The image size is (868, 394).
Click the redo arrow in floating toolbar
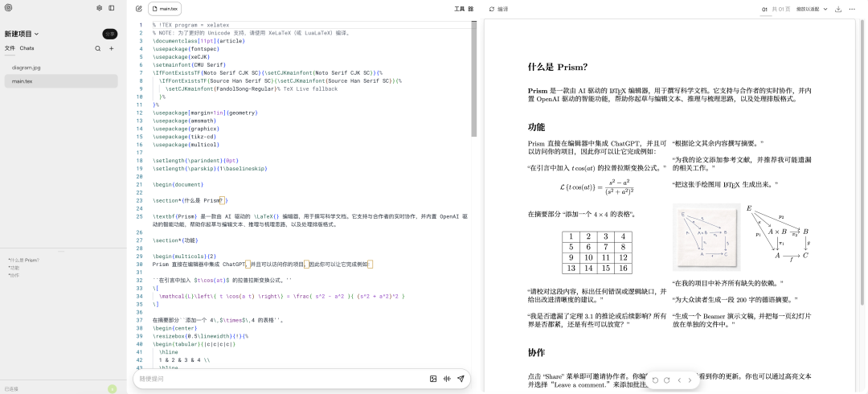666,380
